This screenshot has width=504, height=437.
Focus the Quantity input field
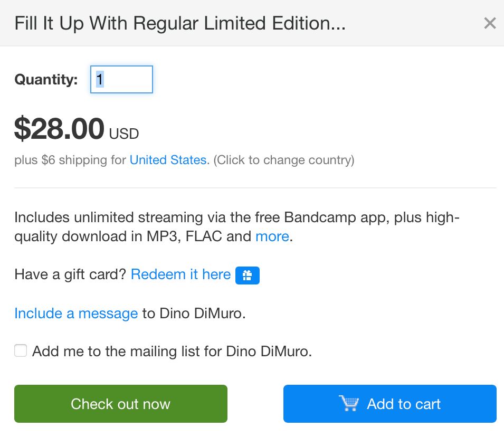click(x=122, y=80)
